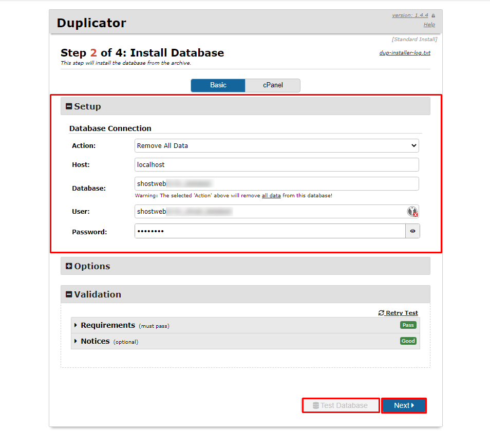Expand the Requirements disclosure triangle

click(x=76, y=325)
